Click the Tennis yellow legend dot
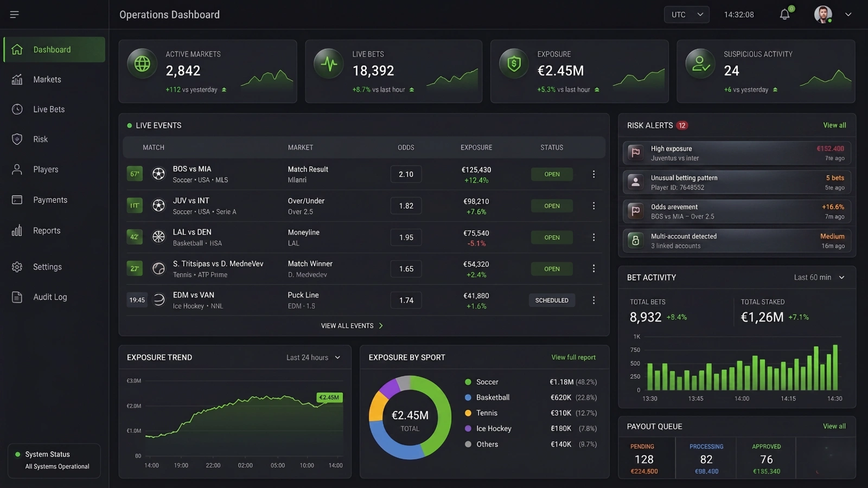 click(468, 413)
